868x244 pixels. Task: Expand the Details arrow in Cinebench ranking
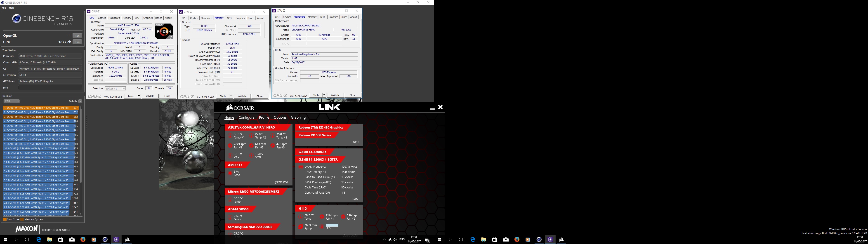point(80,101)
